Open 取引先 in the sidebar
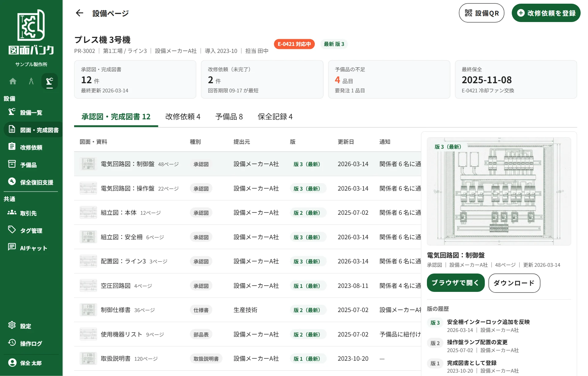The width and height of the screenshot is (588, 376). coord(31,213)
